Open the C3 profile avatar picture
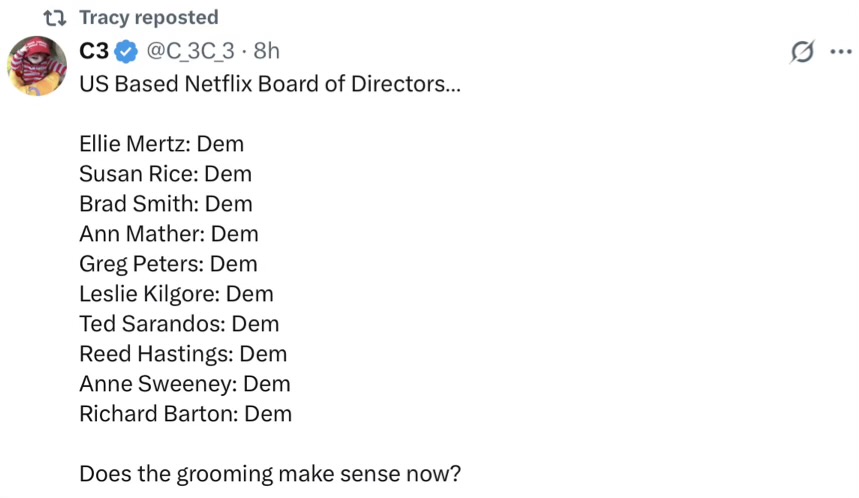The image size is (859, 498). [37, 66]
